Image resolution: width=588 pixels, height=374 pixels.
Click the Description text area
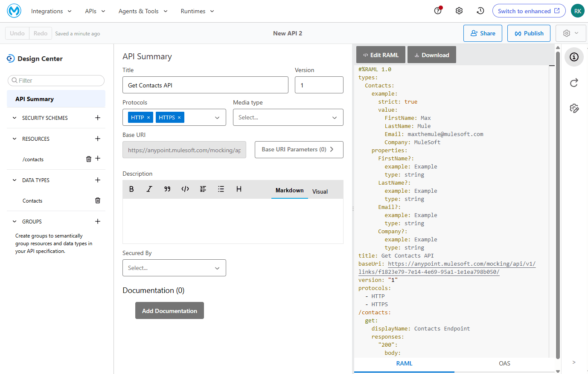(x=233, y=221)
